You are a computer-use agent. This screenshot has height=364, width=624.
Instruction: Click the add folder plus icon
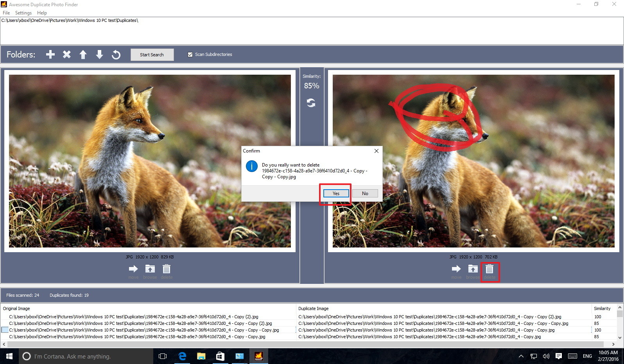pyautogui.click(x=50, y=54)
